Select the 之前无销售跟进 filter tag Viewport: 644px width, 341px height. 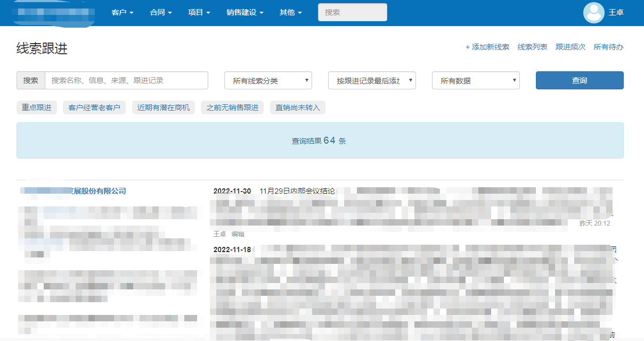click(232, 107)
